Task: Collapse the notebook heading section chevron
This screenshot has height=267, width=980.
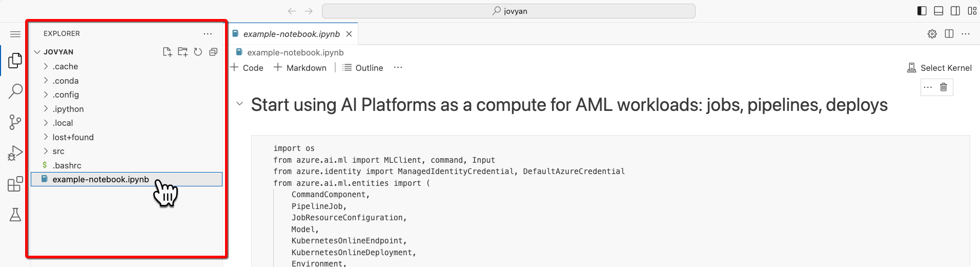Action: point(239,104)
